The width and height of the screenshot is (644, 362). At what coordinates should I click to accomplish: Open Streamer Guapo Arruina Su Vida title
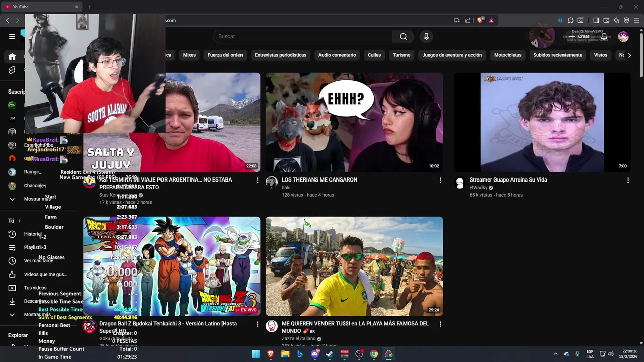click(508, 180)
